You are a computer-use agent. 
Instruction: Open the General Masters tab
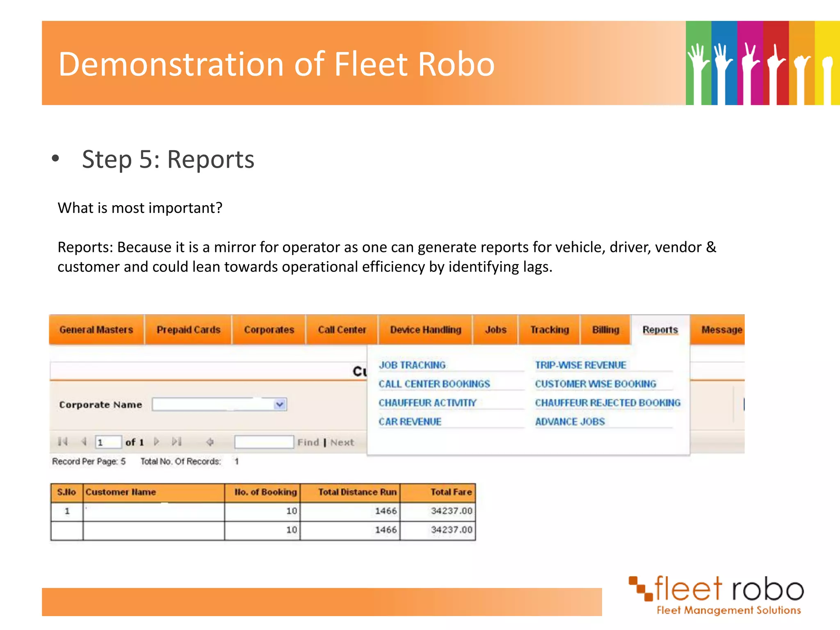pyautogui.click(x=96, y=330)
